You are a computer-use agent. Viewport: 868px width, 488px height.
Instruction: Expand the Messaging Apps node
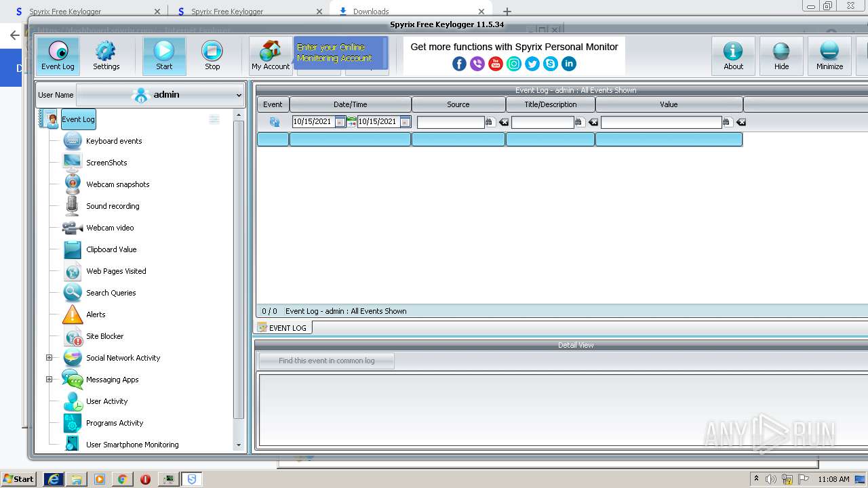tap(49, 380)
